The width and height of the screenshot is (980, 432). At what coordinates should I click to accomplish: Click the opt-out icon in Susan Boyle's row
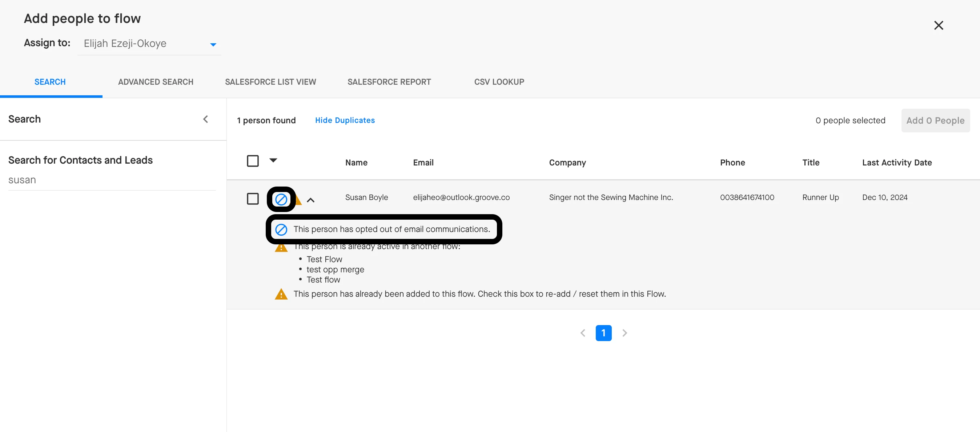(x=281, y=199)
